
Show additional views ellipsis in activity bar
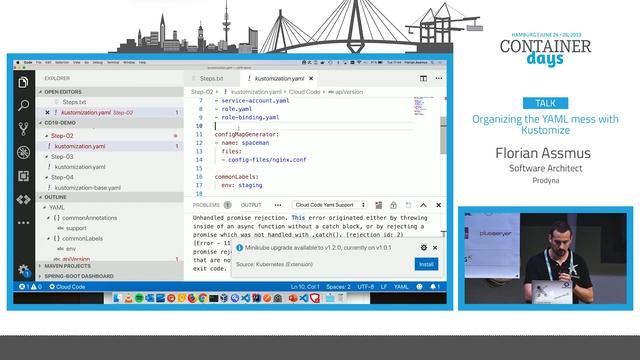pos(23,223)
